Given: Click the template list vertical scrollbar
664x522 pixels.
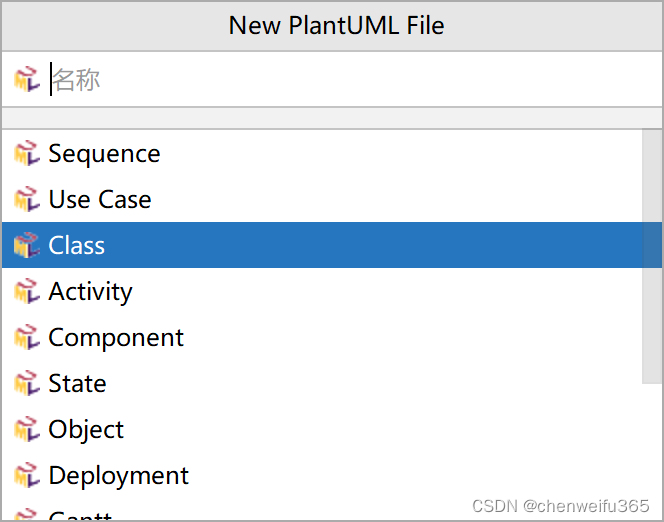Looking at the screenshot, I should [x=652, y=257].
